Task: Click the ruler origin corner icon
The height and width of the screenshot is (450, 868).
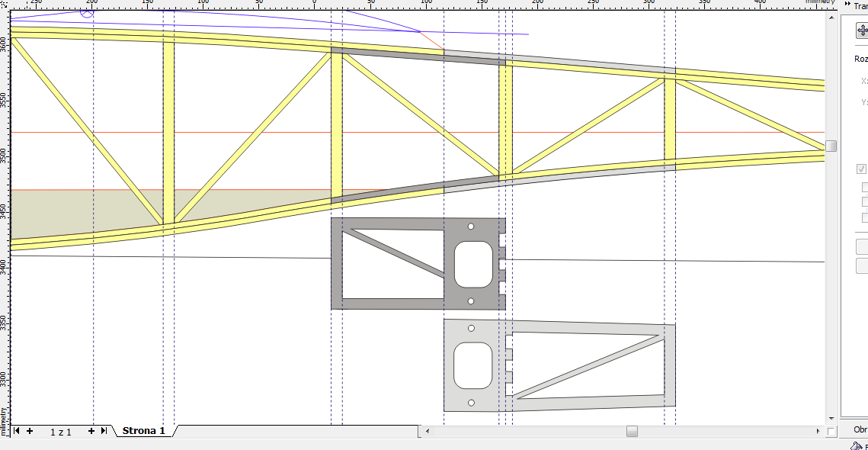Action: tap(5, 4)
